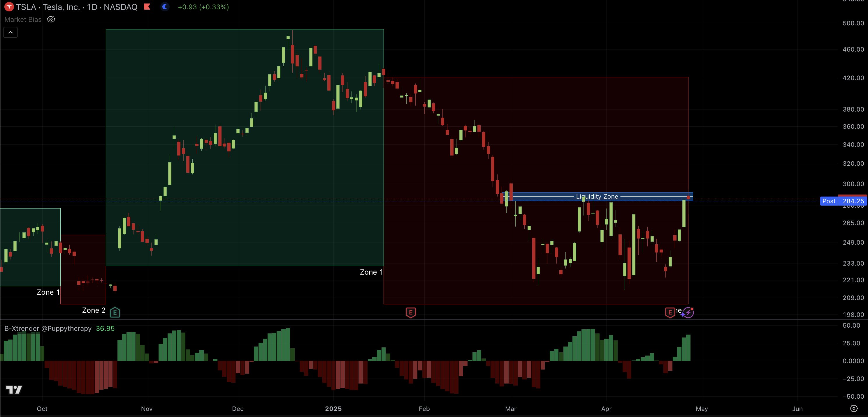Screen dimensions: 868x417
Task: Click the 198.00 price axis label
Action: (853, 315)
